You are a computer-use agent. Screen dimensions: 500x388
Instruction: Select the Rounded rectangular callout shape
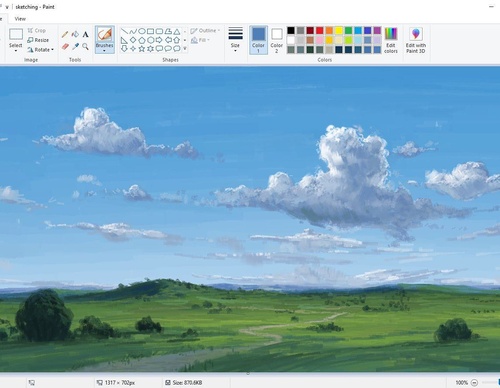(159, 49)
